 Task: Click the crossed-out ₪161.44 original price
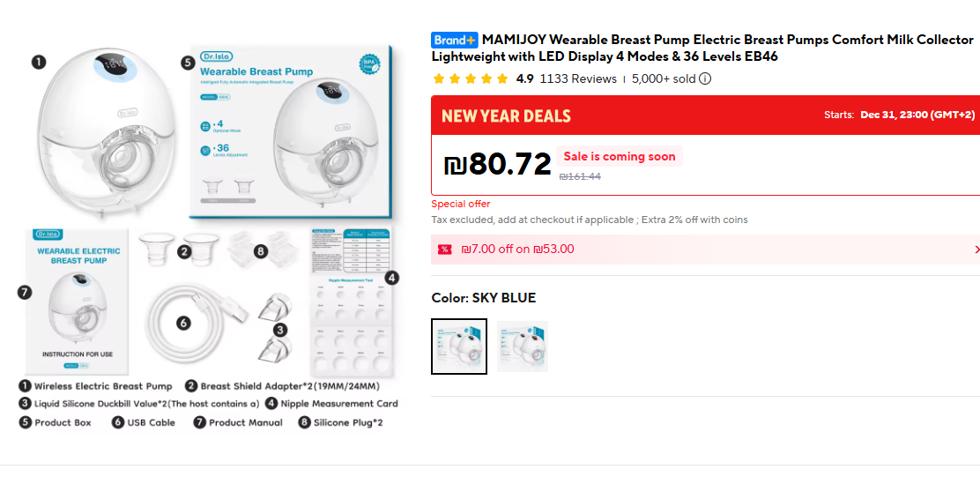point(580,176)
